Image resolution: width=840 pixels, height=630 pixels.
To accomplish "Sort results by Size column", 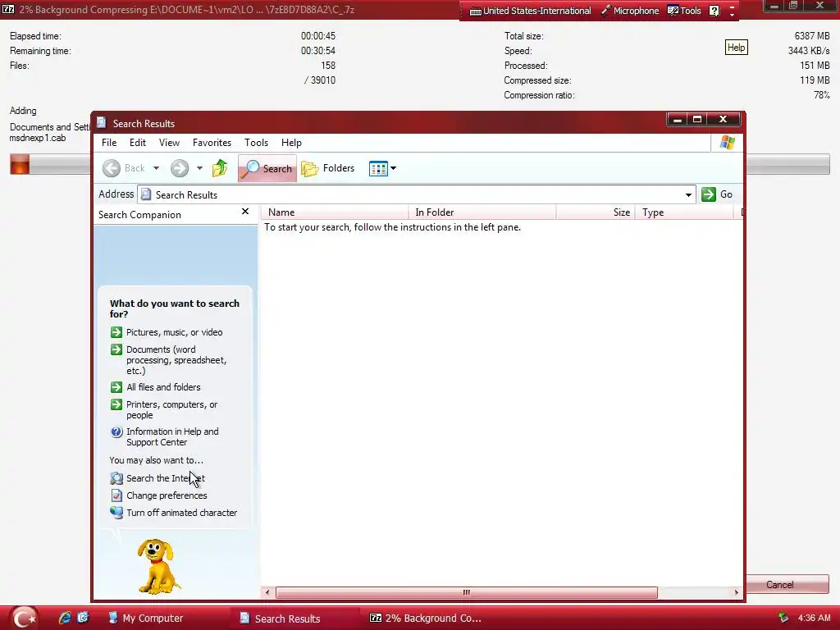I will coord(596,212).
